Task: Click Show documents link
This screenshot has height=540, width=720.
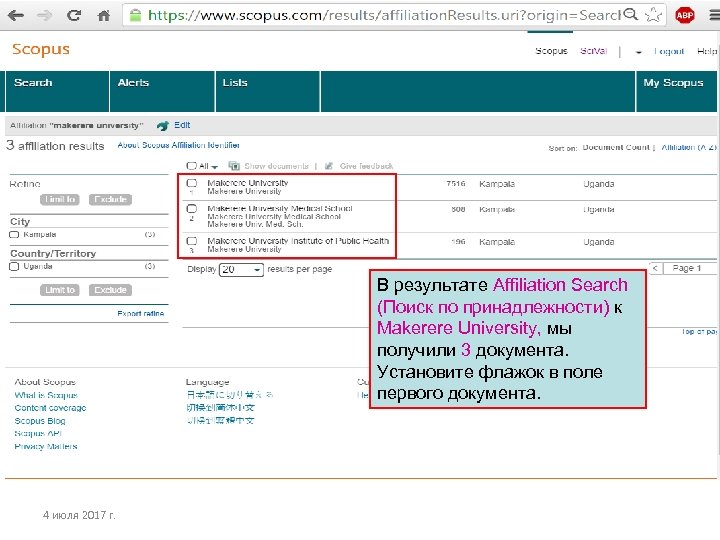Action: (x=276, y=166)
